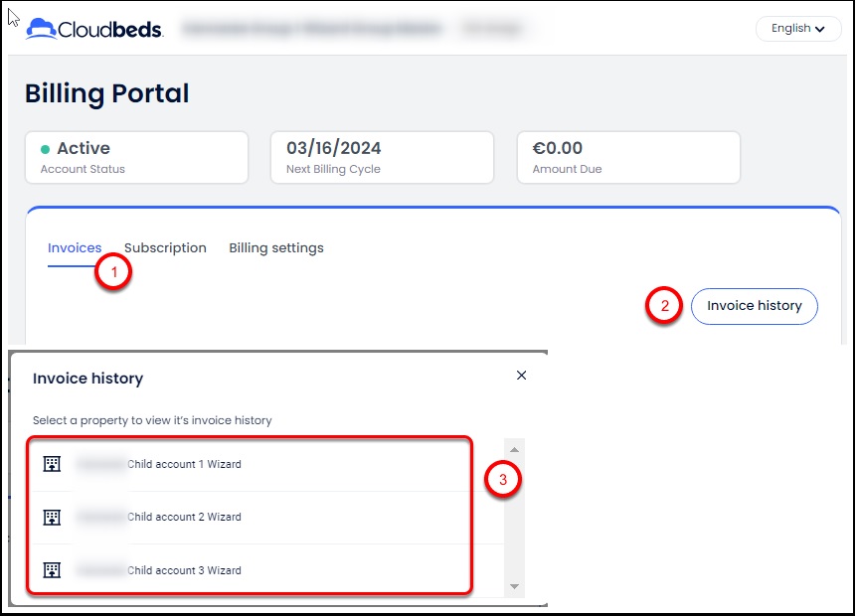Click the Billing Portal heading
Screen dimensions: 857x616
[x=106, y=93]
